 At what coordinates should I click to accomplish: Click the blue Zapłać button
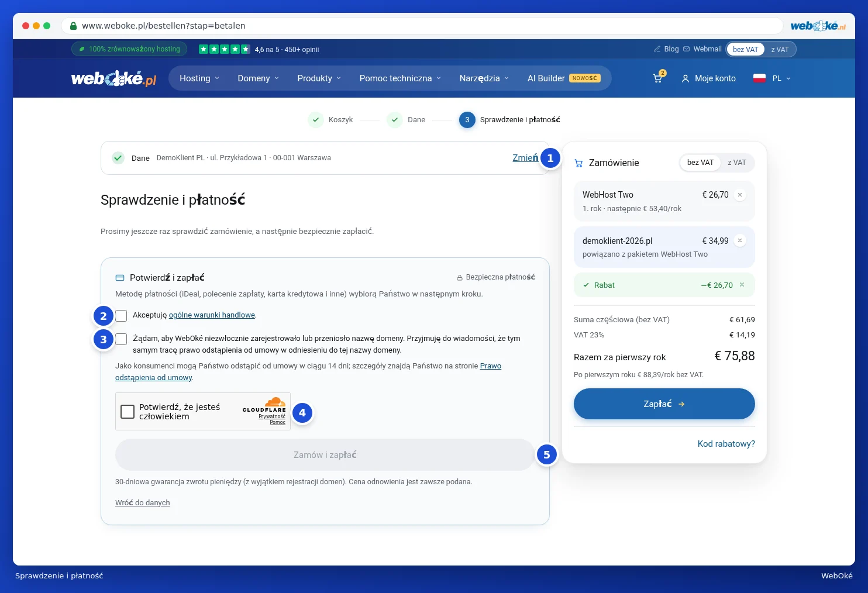tap(664, 404)
